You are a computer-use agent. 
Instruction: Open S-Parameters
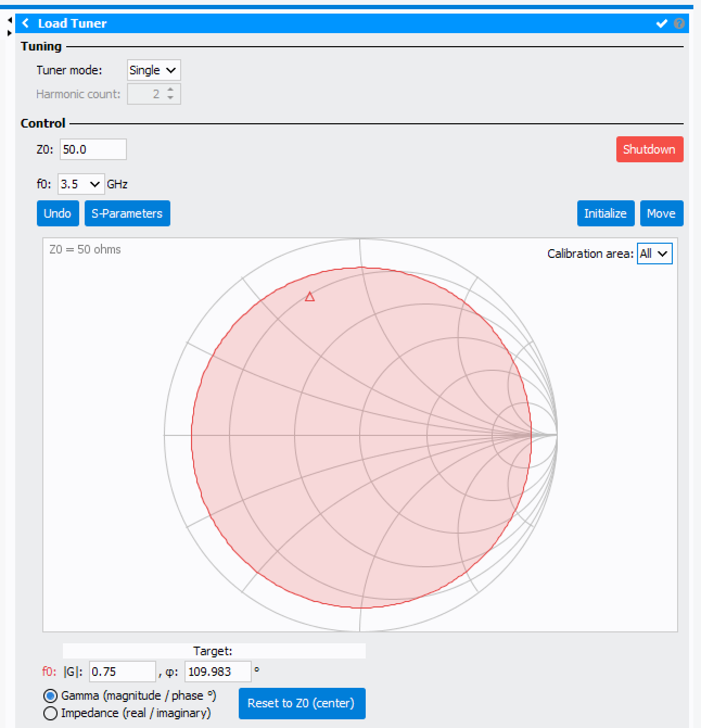click(127, 213)
